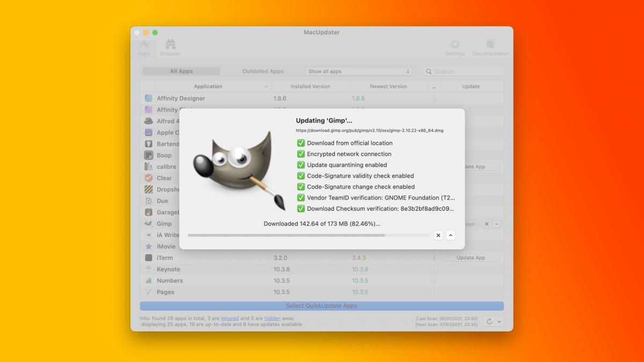This screenshot has height=362, width=644.
Task: Click the 'Update quarantining enabled' green checkmark
Action: (x=301, y=165)
